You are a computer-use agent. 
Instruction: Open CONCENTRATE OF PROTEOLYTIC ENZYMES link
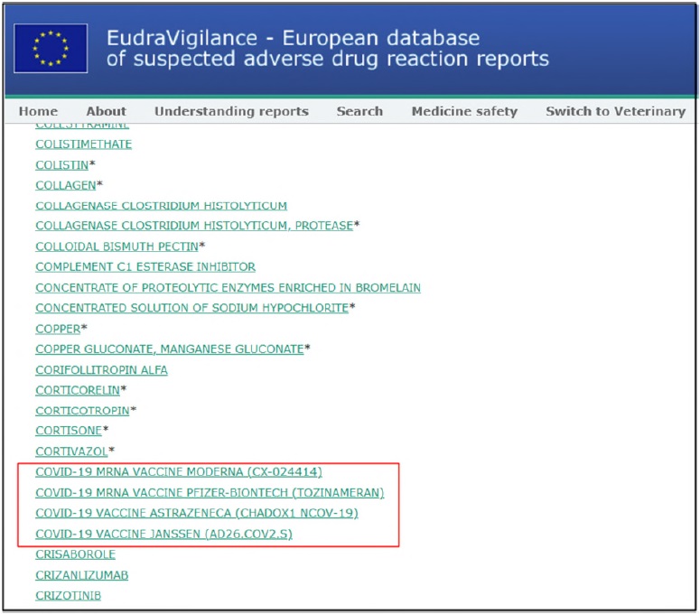tap(229, 288)
